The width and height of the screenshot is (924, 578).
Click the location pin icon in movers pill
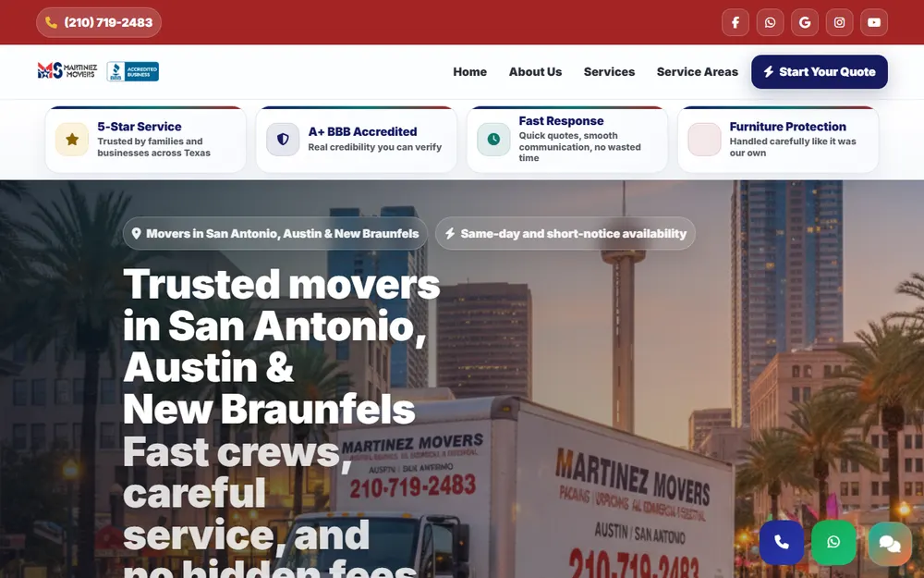[x=136, y=234]
